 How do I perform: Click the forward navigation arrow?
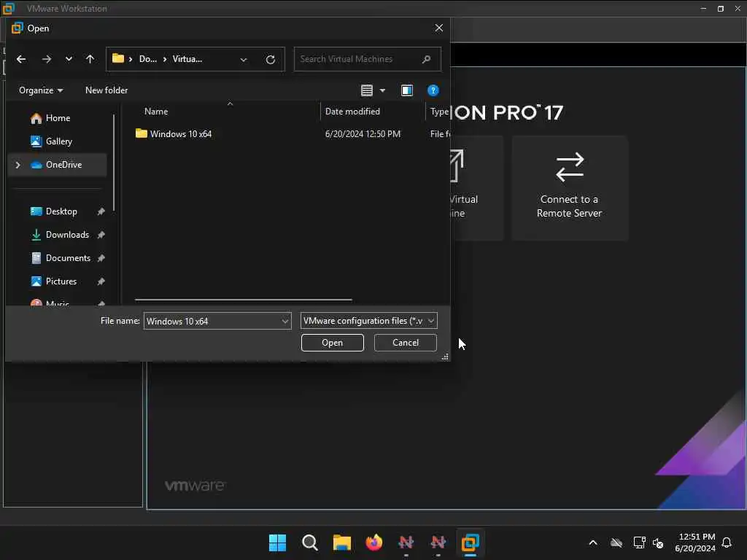[x=46, y=59]
